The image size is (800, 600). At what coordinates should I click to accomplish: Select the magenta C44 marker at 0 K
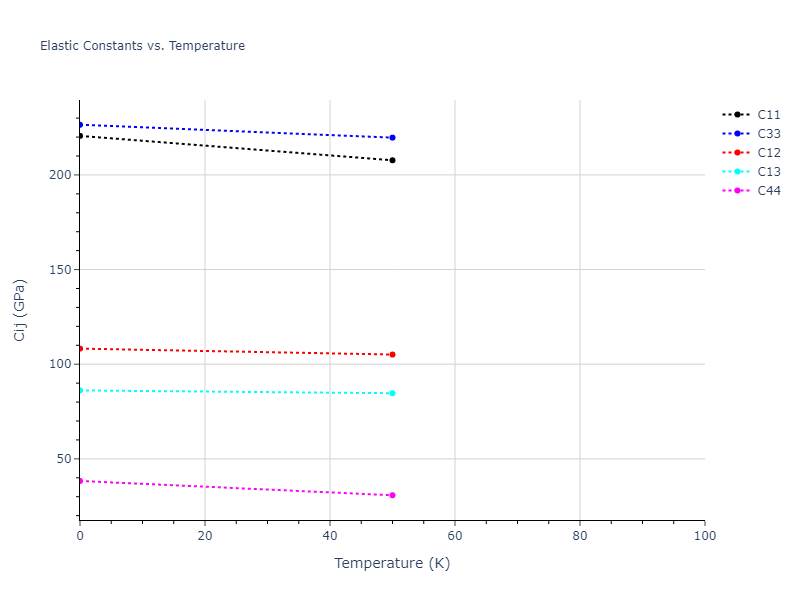tap(80, 481)
